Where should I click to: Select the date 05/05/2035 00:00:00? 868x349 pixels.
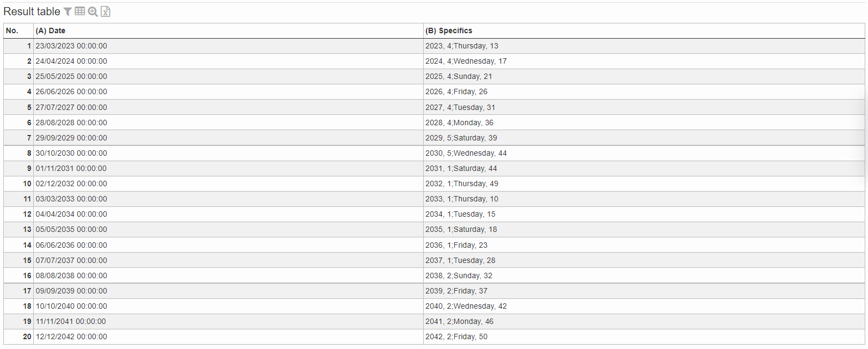(x=71, y=229)
